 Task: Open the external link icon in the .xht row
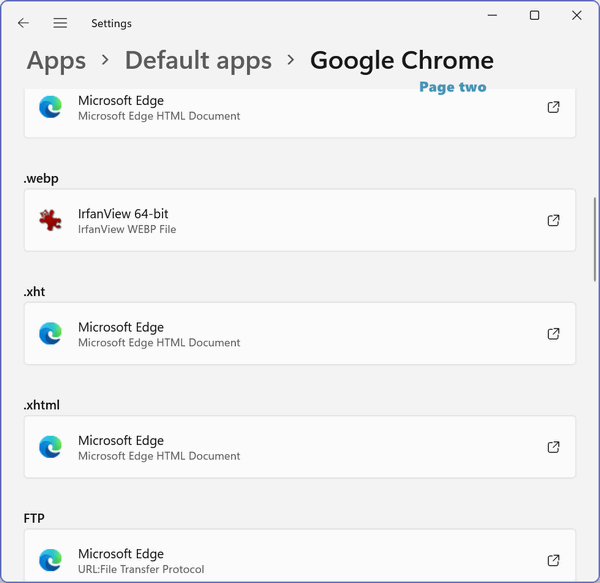[x=553, y=334]
